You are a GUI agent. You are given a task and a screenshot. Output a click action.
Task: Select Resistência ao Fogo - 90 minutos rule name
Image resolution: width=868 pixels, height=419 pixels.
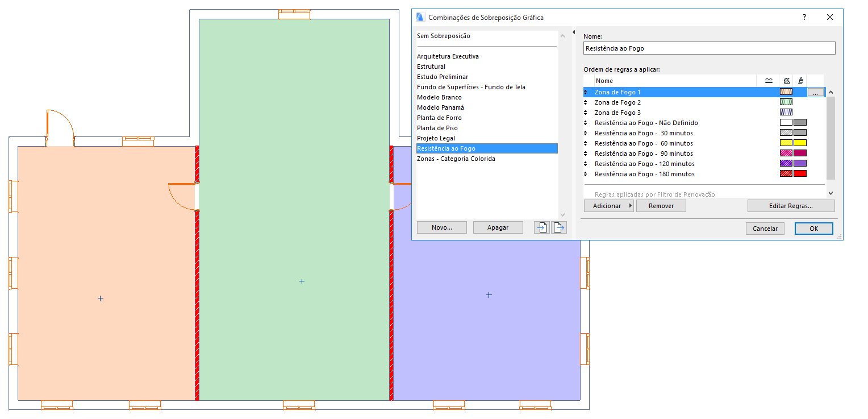(x=644, y=154)
